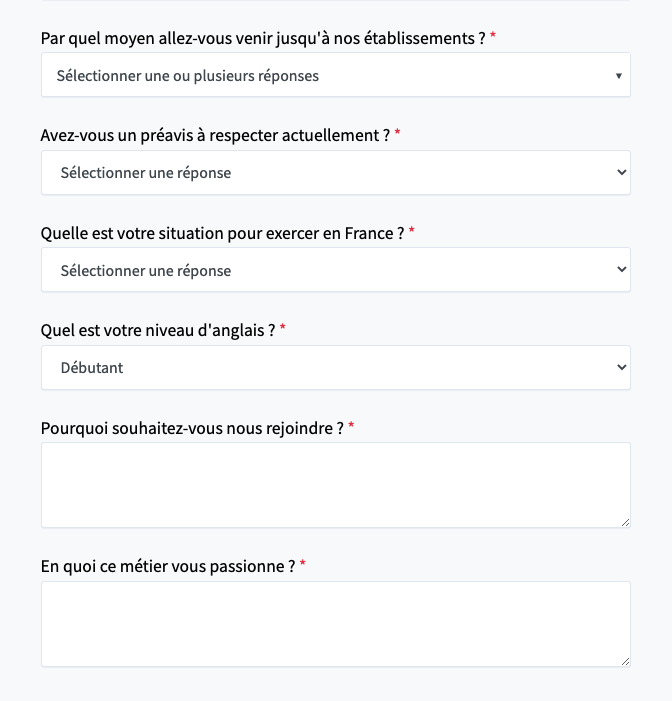Click the red asterisk after the préavis question
The image size is (672, 701).
click(x=397, y=132)
